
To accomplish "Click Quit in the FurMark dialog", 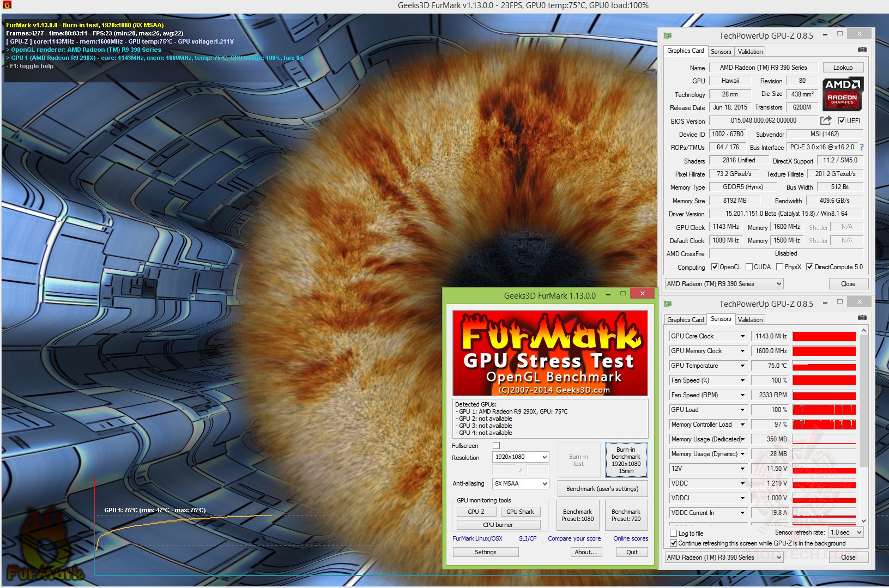I will point(632,552).
